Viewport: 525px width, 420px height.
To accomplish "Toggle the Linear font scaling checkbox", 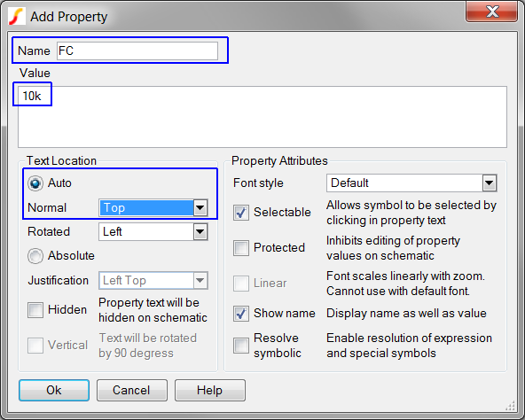I will coord(241,284).
